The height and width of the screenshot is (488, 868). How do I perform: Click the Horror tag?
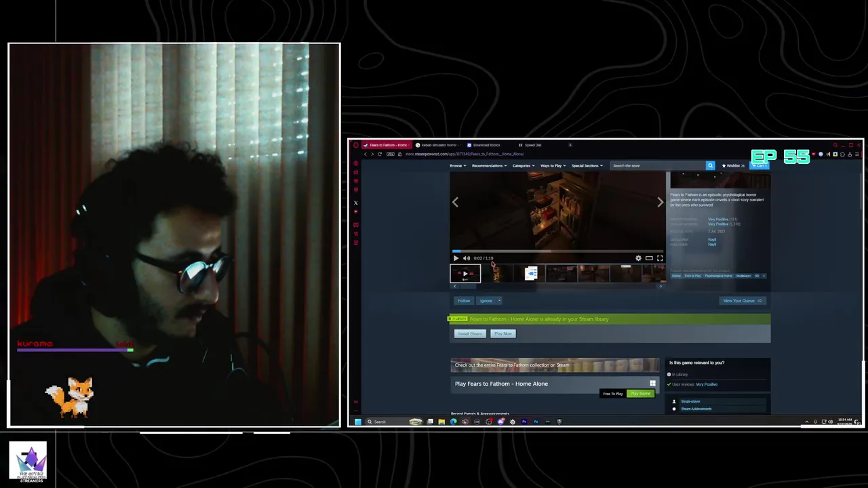click(676, 276)
